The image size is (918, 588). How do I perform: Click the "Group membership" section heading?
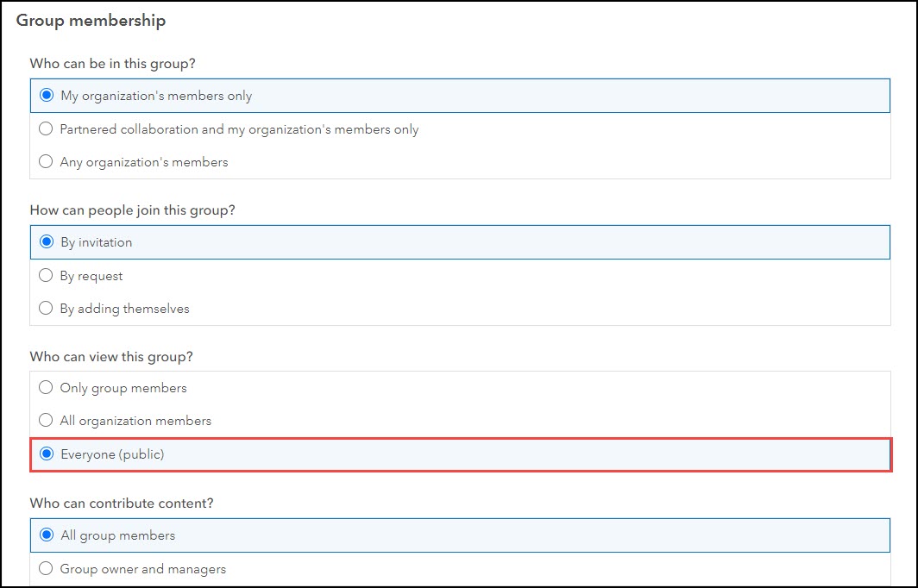pos(91,21)
